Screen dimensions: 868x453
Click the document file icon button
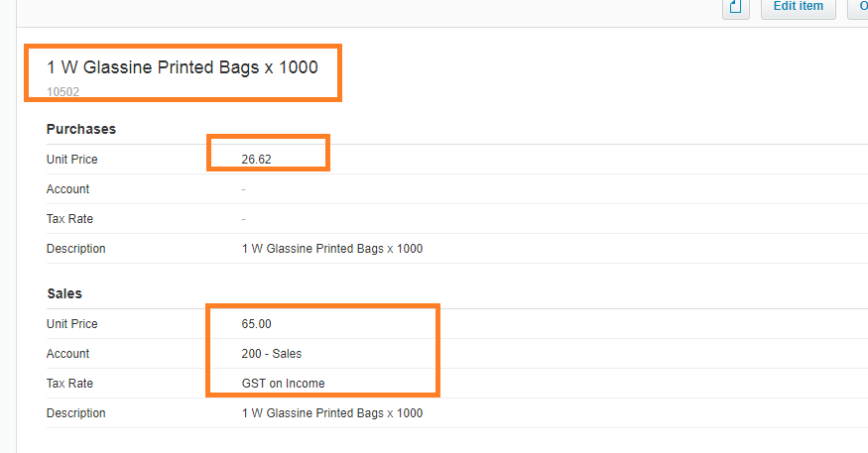736,8
